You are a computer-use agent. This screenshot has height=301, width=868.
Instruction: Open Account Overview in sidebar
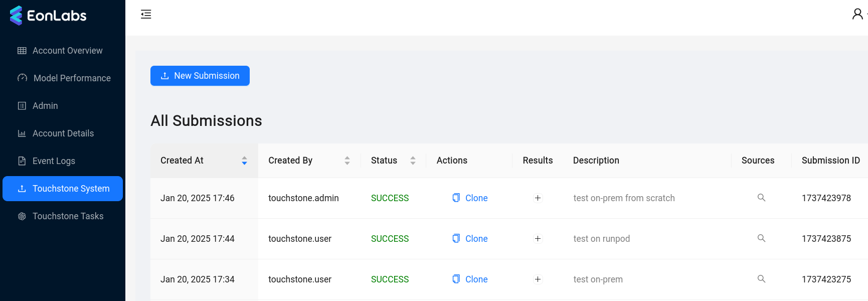67,51
